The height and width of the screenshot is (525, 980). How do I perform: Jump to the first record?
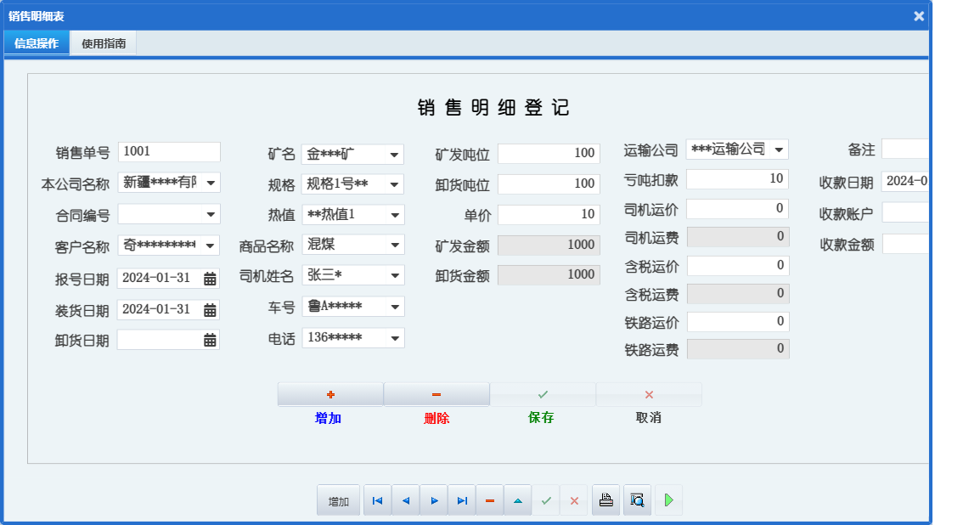pyautogui.click(x=377, y=500)
